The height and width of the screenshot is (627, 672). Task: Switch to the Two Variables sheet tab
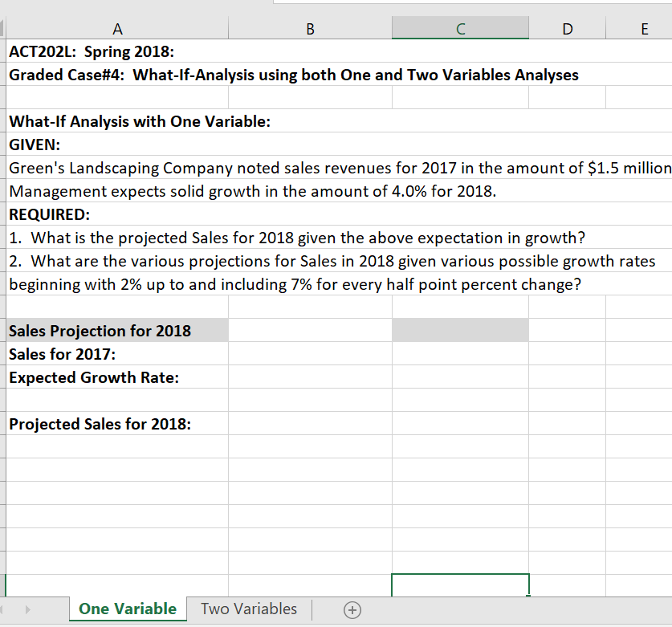pyautogui.click(x=249, y=609)
